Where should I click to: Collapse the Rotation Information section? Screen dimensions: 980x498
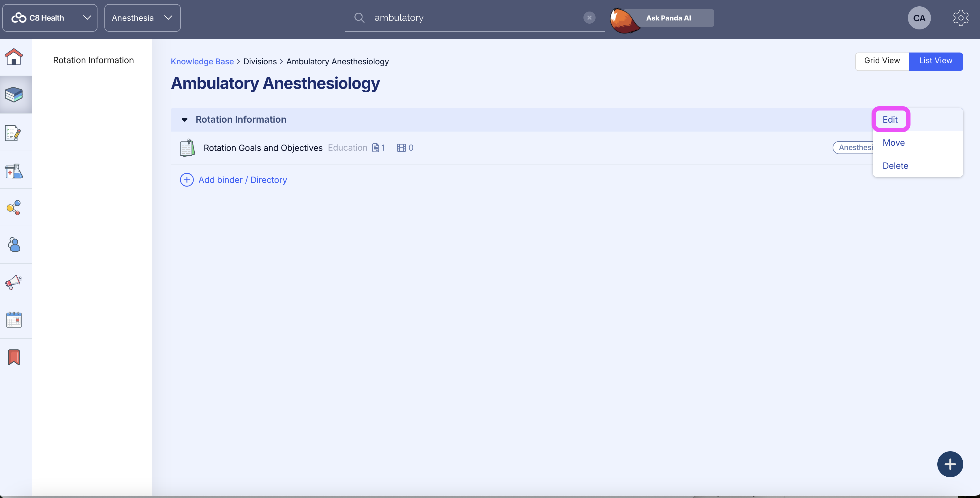(x=185, y=119)
